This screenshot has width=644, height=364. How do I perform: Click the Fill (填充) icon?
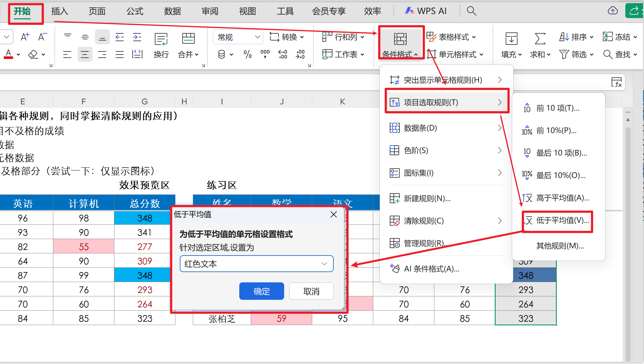(x=511, y=39)
